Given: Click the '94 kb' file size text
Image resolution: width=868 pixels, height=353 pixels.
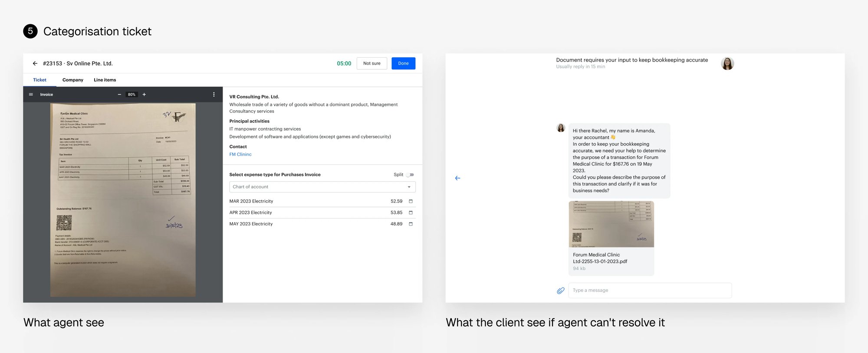Looking at the screenshot, I should click(x=579, y=268).
